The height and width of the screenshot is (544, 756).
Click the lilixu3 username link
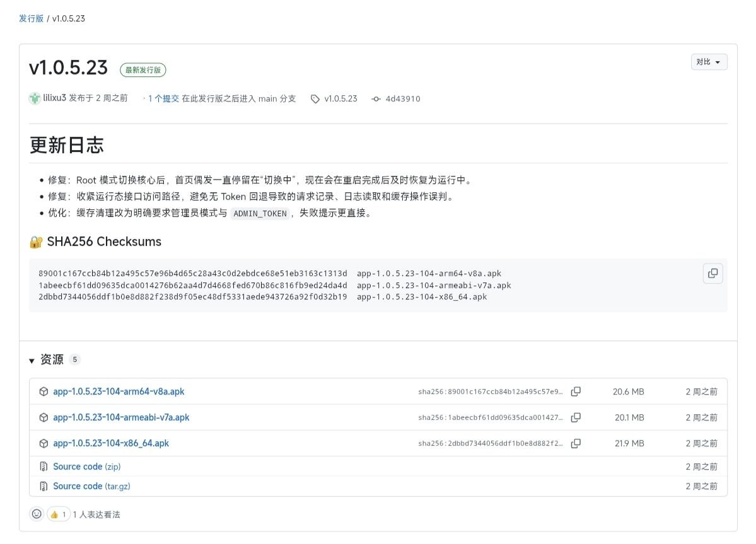tap(57, 98)
